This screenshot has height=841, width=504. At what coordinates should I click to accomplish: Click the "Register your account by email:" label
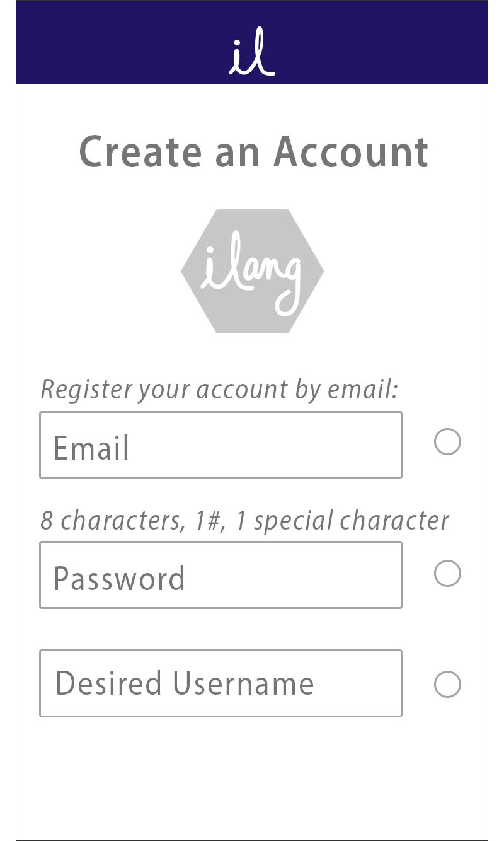tap(220, 389)
